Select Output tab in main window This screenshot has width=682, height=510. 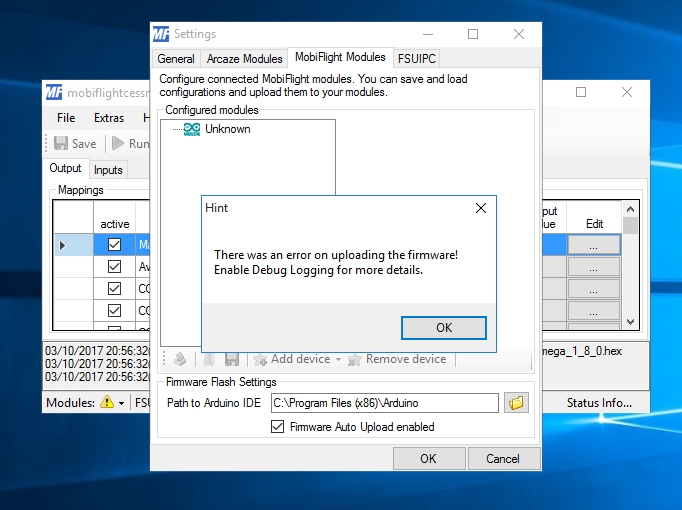click(65, 168)
